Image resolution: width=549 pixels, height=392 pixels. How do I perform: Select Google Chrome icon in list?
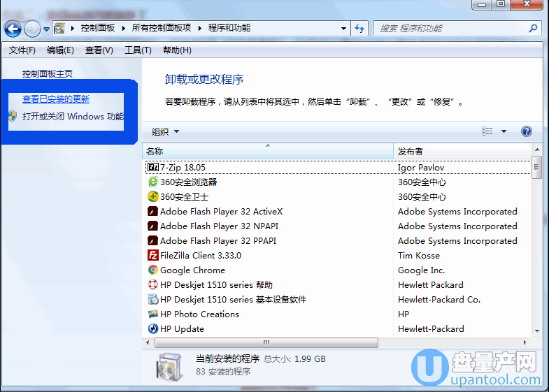pos(153,270)
